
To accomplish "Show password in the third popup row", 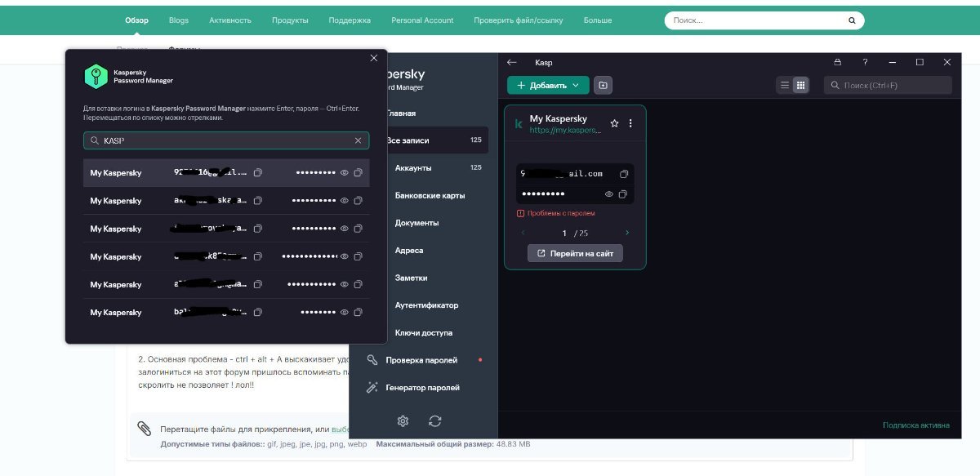I will [345, 229].
